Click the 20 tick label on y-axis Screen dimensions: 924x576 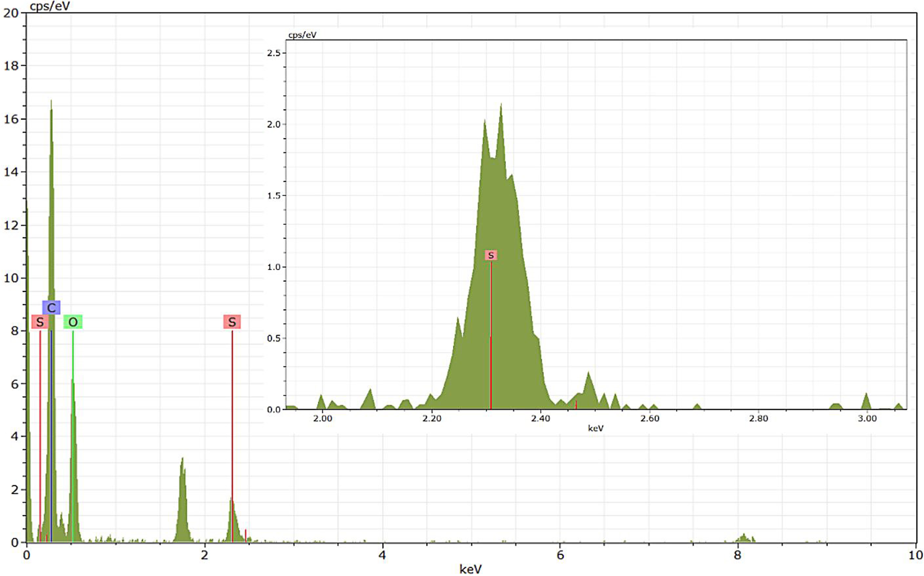click(11, 13)
